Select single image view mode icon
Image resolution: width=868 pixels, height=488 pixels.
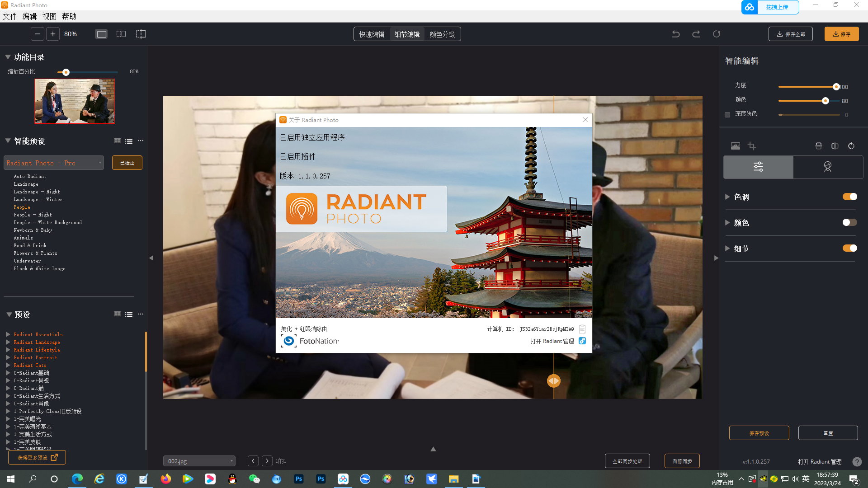click(x=102, y=34)
